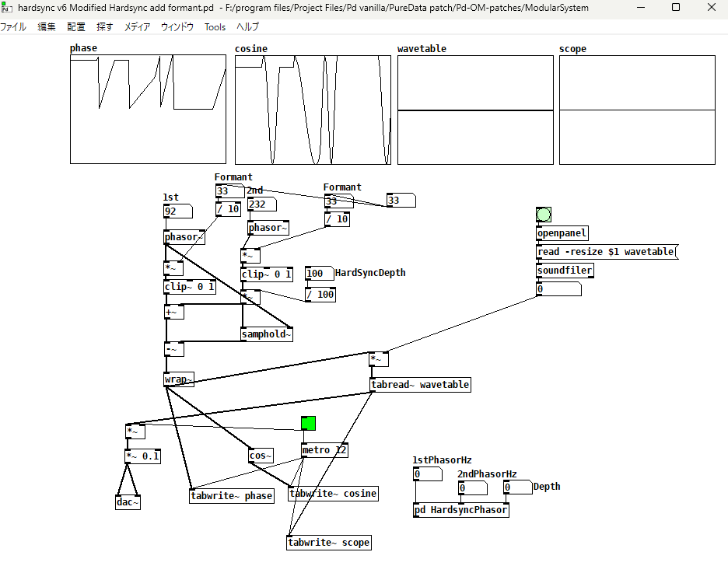
Task: Click the openpanel object
Action: click(561, 232)
